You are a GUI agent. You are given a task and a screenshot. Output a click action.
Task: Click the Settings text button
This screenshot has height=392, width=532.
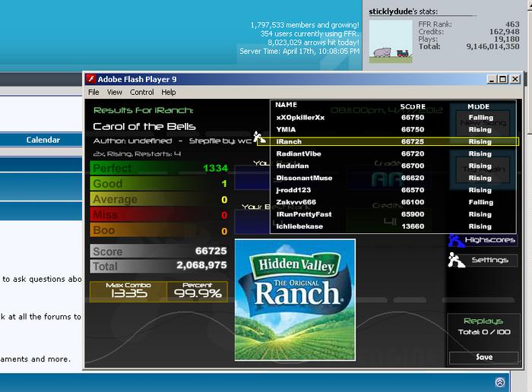coord(490,260)
